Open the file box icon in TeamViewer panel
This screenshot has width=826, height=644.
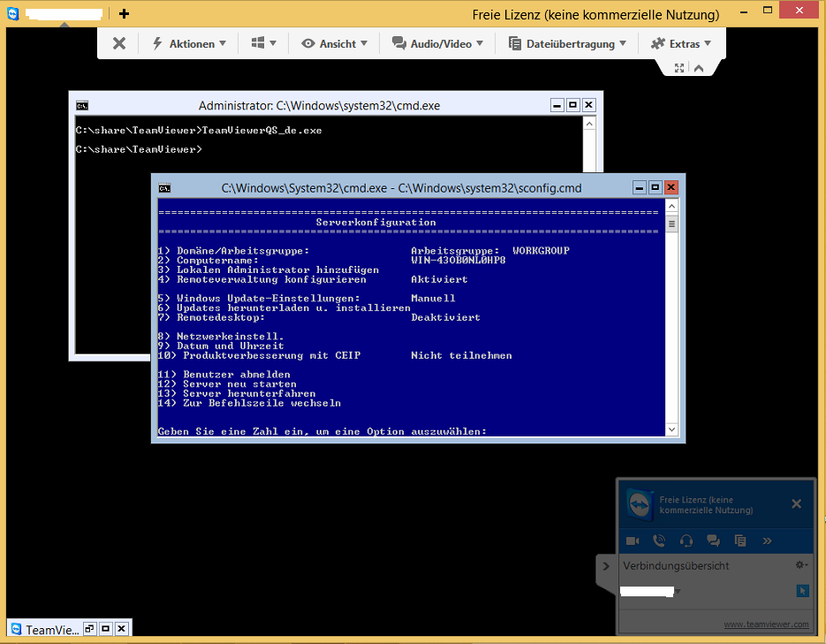pyautogui.click(x=740, y=541)
